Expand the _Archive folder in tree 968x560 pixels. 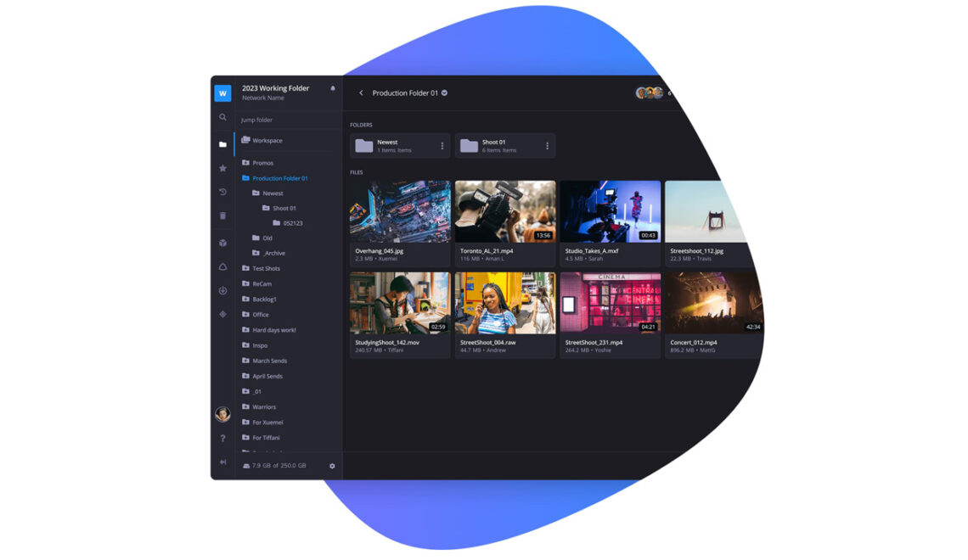(256, 253)
